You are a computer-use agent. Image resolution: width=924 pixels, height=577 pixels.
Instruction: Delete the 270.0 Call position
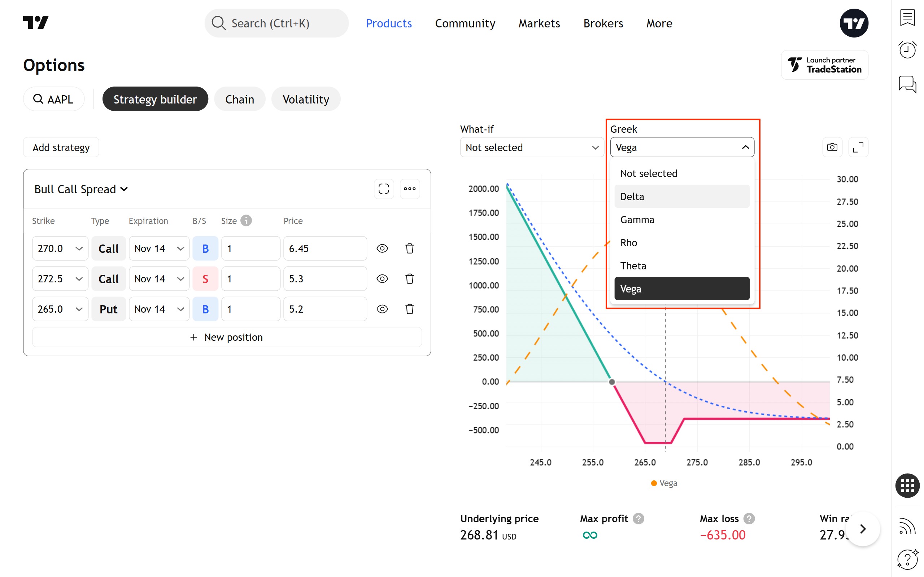pyautogui.click(x=409, y=248)
